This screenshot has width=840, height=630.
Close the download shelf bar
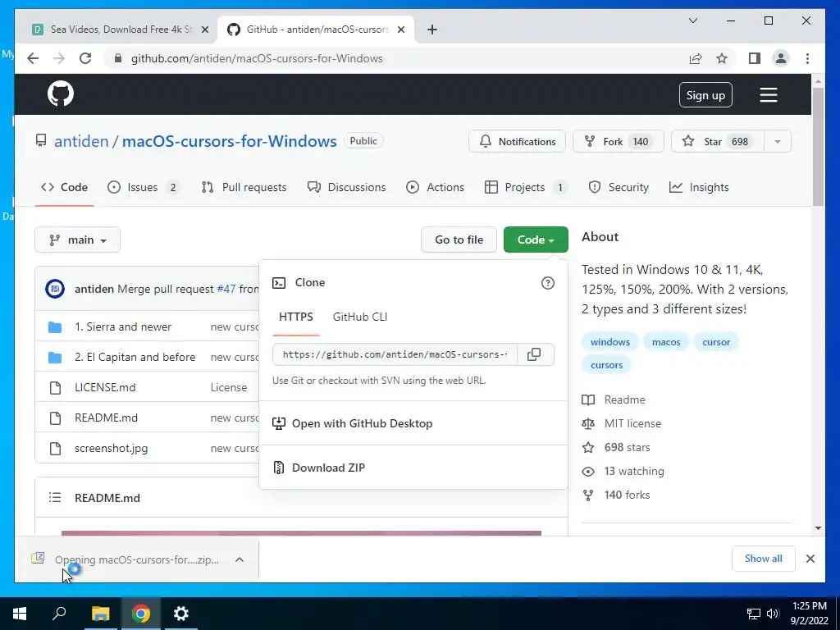point(810,559)
